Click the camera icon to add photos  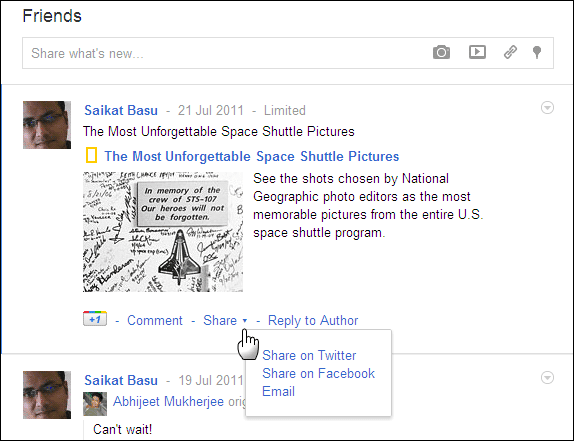pos(441,52)
